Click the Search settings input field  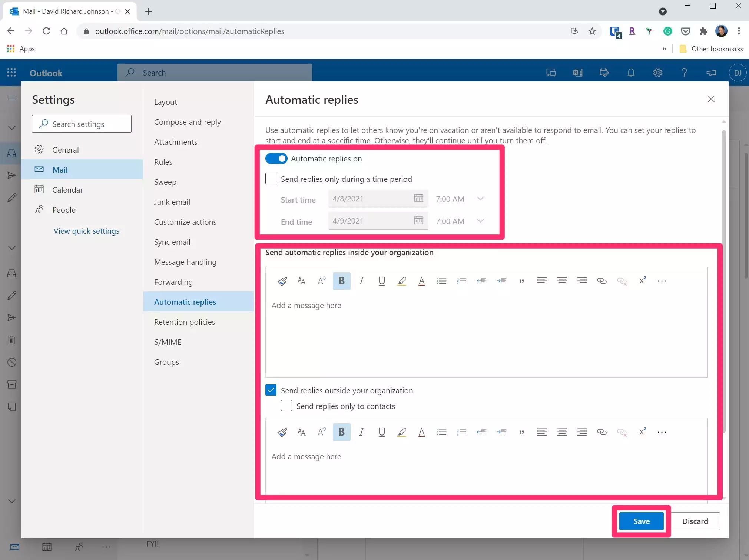point(82,124)
